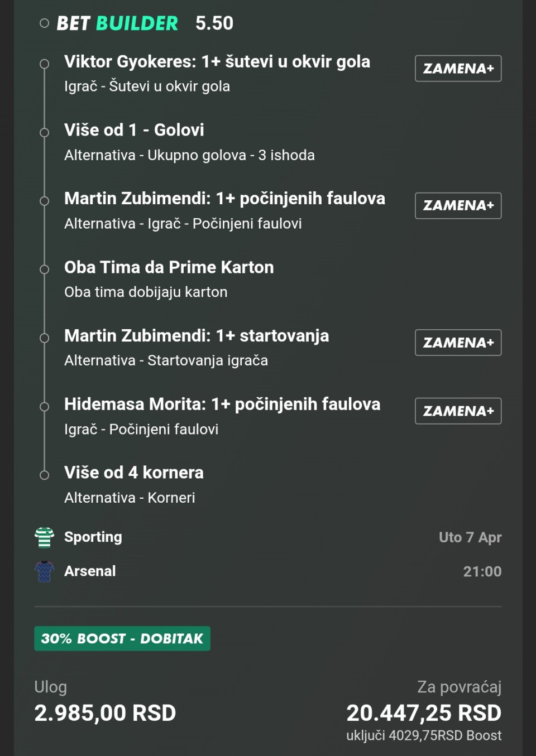Select the Više od 4 kornera selection
The height and width of the screenshot is (756, 536).
[134, 473]
